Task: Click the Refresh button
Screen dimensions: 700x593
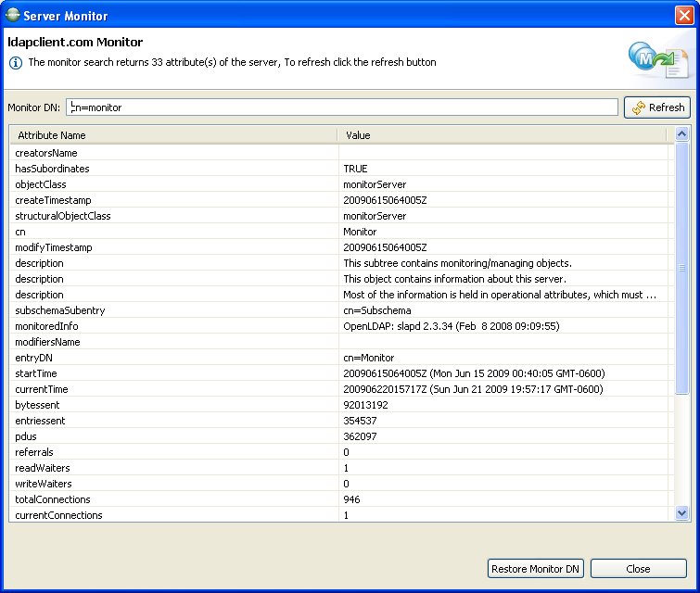Action: click(657, 107)
